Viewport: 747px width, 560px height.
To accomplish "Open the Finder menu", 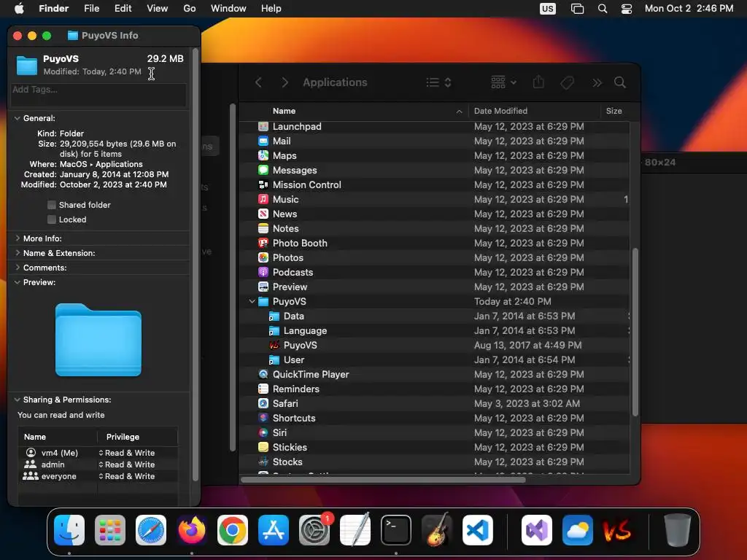I will [53, 9].
